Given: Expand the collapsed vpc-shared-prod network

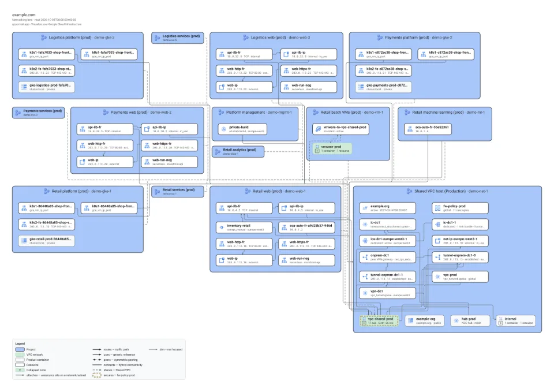Looking at the screenshot, I should (x=364, y=323).
